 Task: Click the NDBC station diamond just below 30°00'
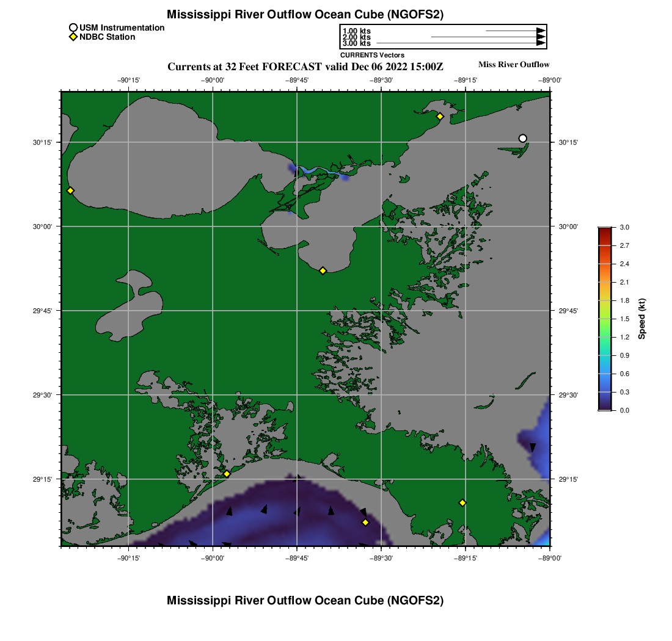point(323,270)
